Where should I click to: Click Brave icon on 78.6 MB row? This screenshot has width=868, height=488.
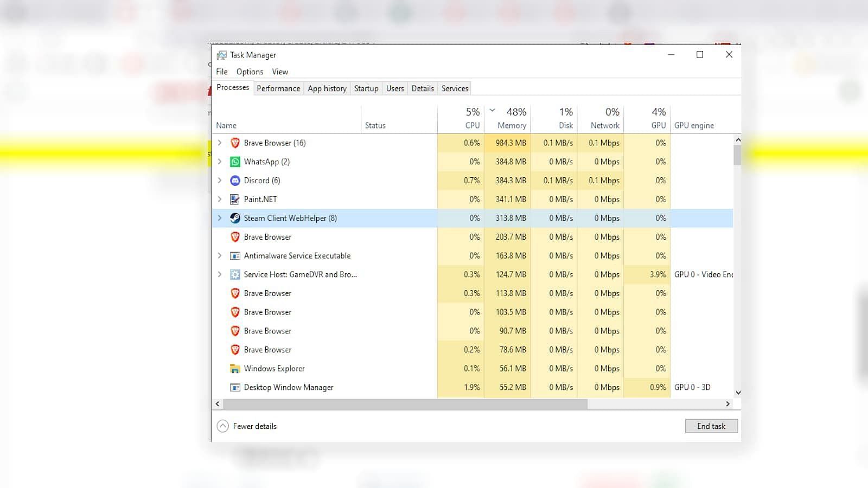(x=235, y=350)
